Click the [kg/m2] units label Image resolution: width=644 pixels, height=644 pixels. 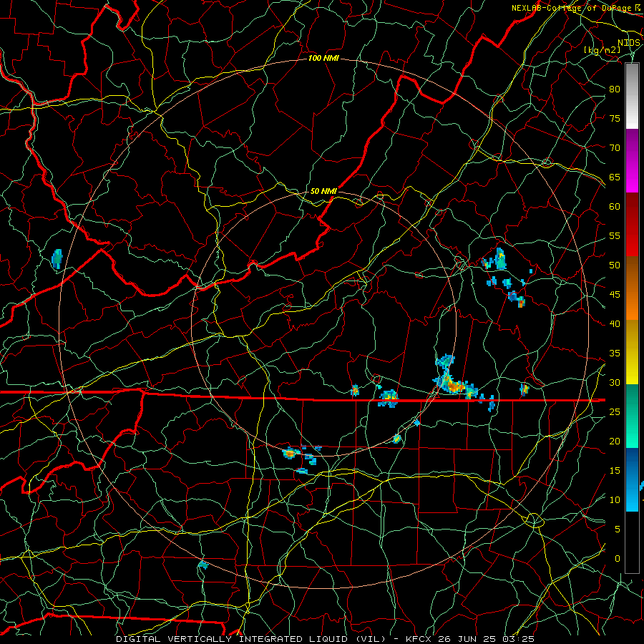point(602,50)
